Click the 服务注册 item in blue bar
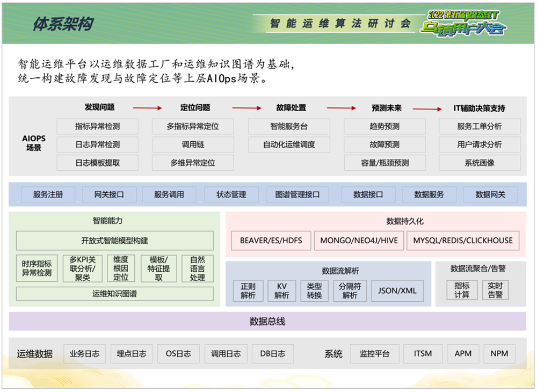The width and height of the screenshot is (537, 392). [x=48, y=194]
